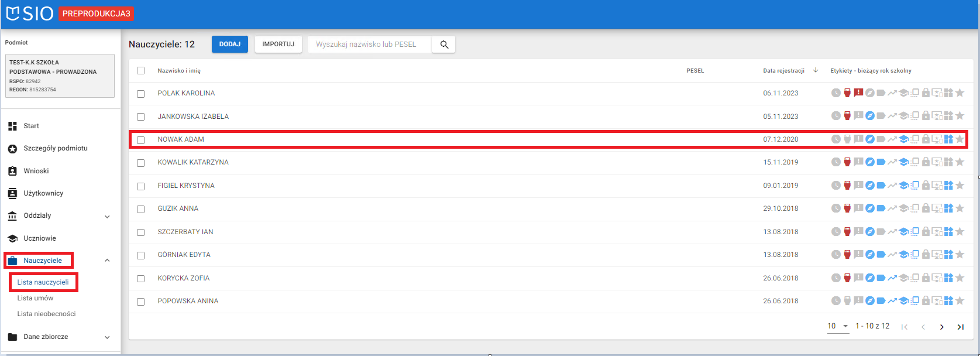980x356 pixels.
Task: Click the search magnifier icon button
Action: (444, 44)
